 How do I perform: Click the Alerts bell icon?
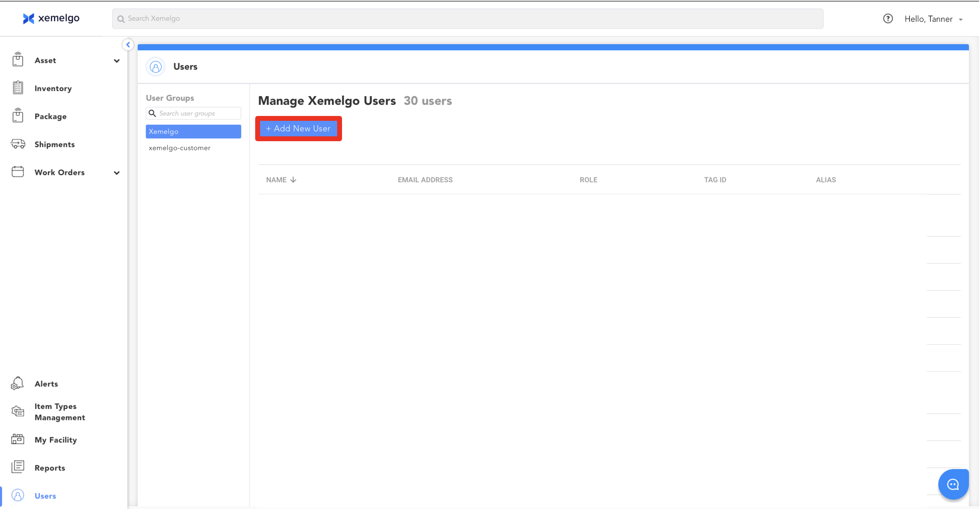[17, 383]
